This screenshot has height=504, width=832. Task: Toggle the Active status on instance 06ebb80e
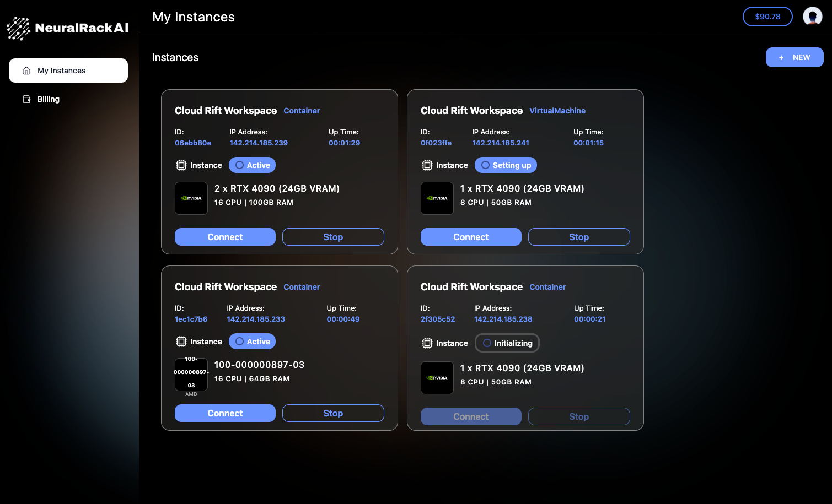pyautogui.click(x=251, y=165)
